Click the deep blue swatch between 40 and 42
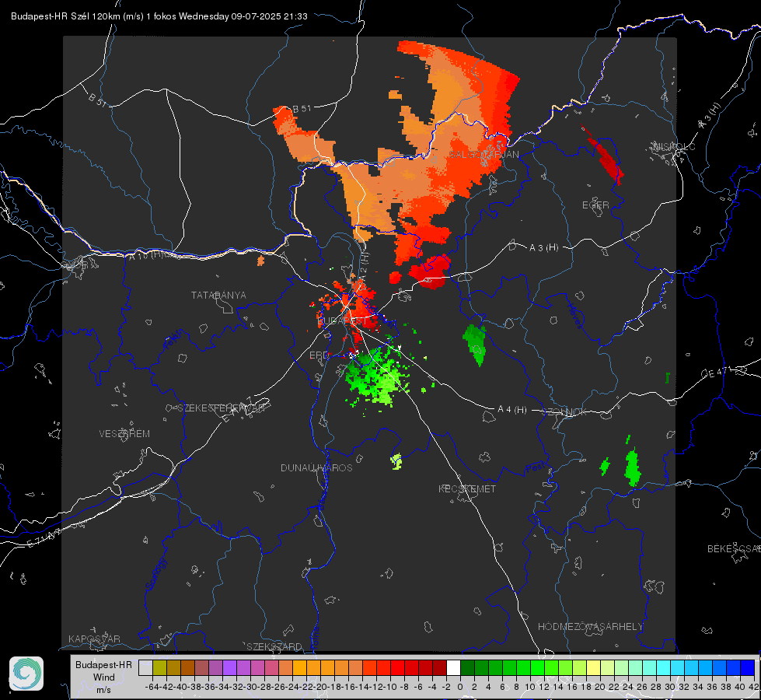The width and height of the screenshot is (761, 700). coord(748,667)
